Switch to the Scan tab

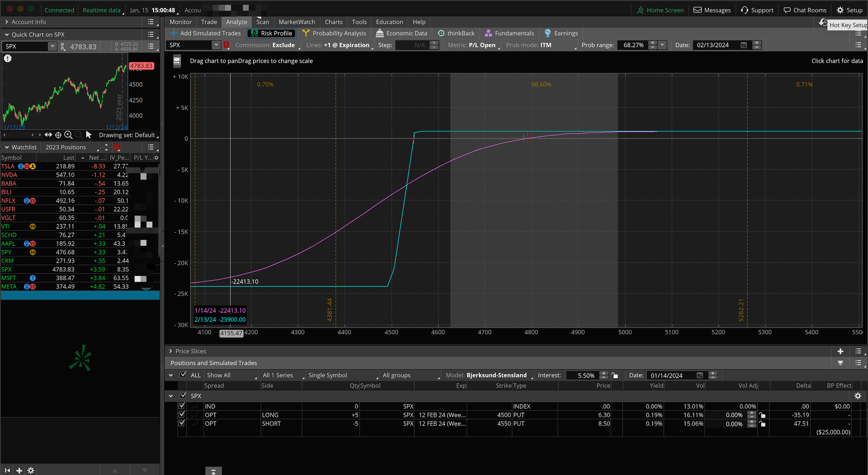pos(262,22)
